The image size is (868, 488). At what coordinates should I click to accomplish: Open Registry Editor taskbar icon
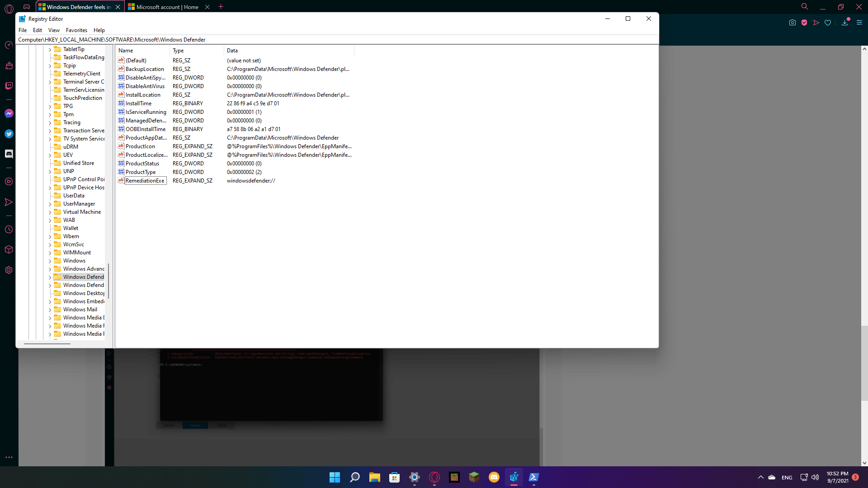click(x=514, y=477)
